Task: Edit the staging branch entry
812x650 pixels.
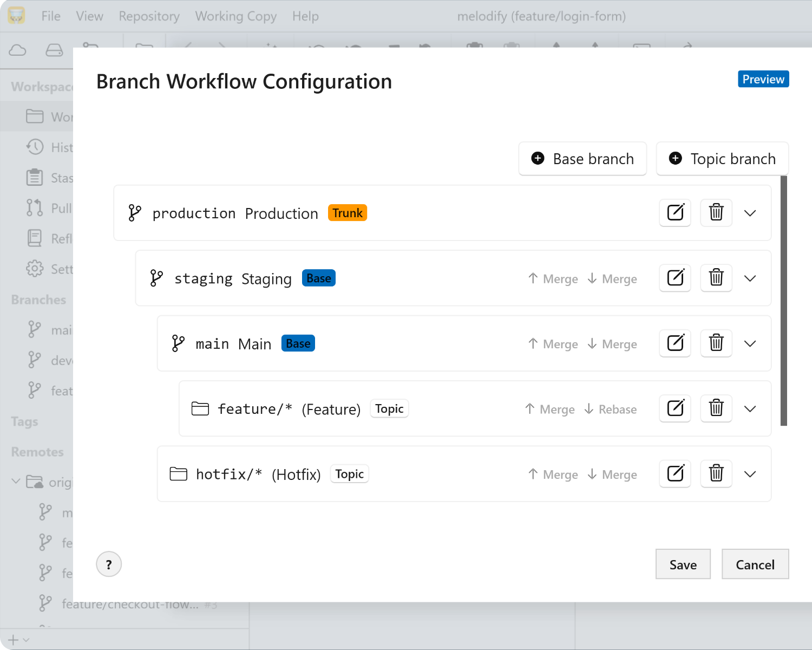Action: pos(675,278)
